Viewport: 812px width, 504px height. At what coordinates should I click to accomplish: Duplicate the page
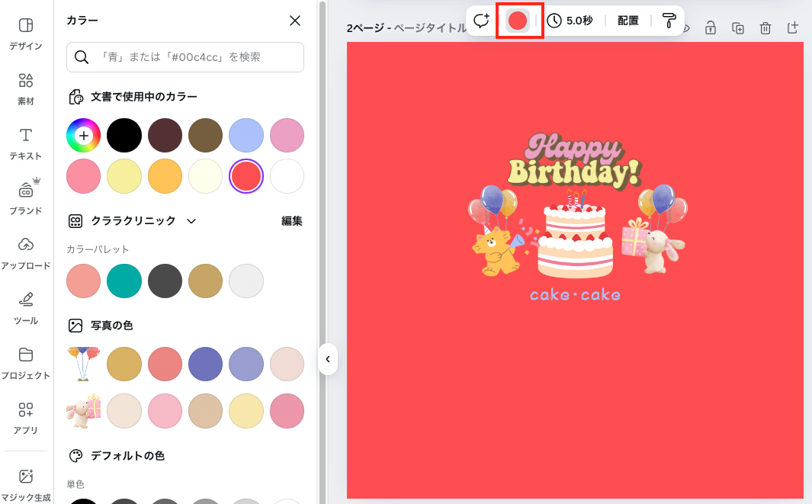738,28
